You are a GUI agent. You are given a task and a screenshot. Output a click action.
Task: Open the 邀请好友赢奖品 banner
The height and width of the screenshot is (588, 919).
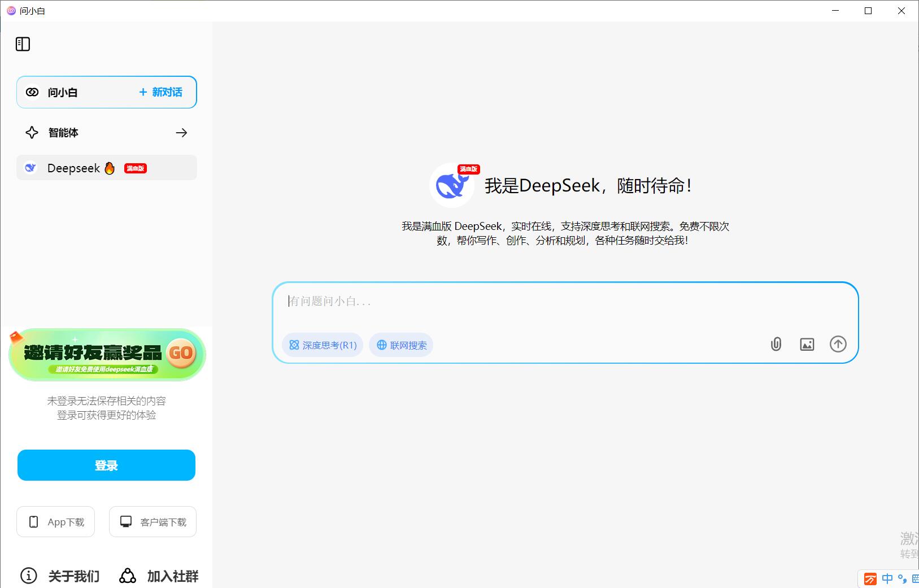tap(107, 354)
